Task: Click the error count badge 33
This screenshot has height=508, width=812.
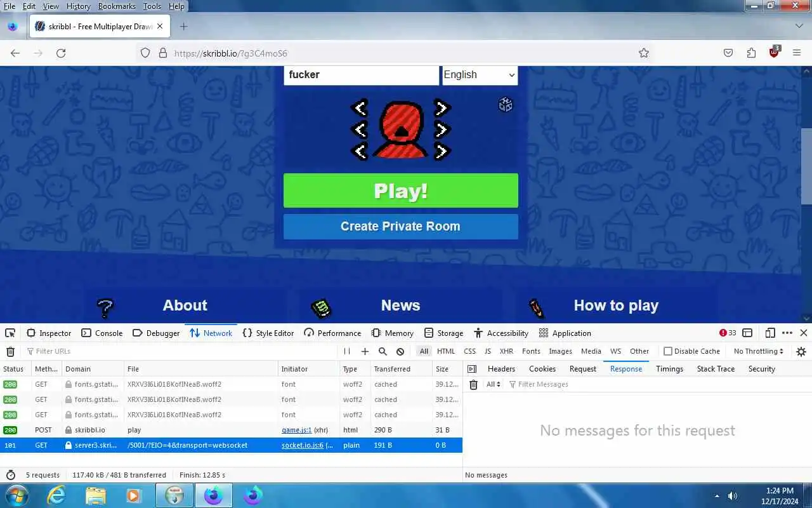Action: (728, 333)
